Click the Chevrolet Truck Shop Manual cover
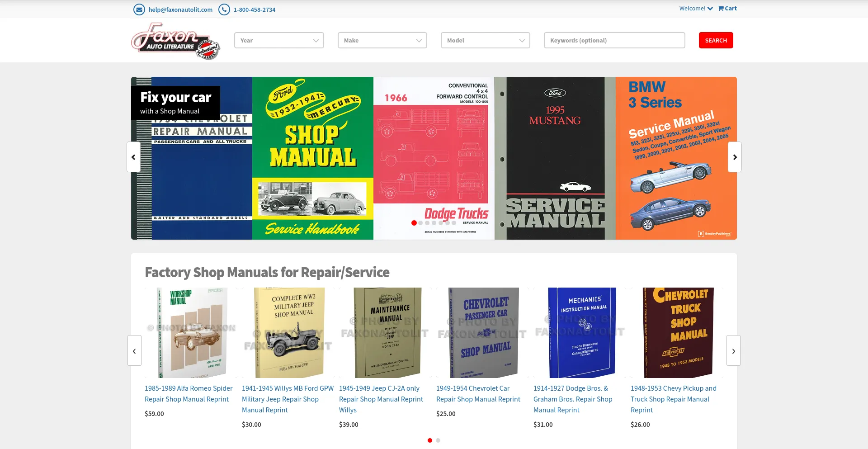 coord(678,332)
